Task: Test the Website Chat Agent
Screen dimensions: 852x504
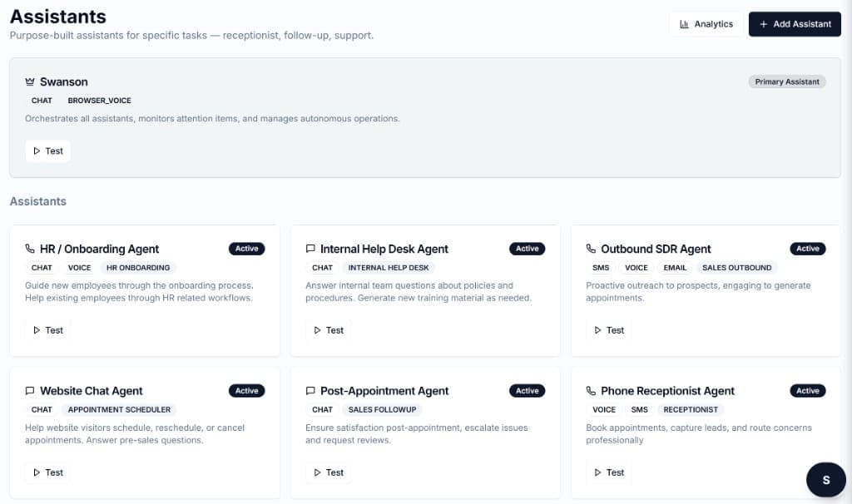Action: [x=47, y=472]
